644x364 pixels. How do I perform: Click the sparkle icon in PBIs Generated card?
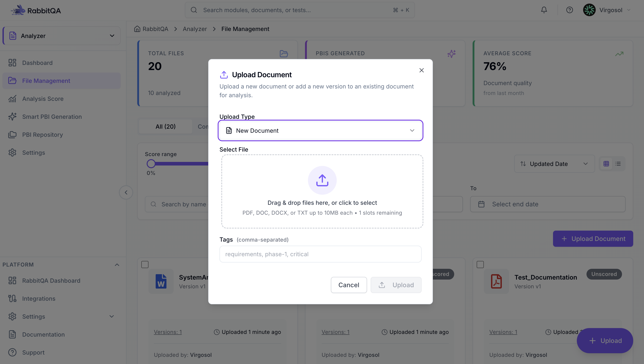click(x=451, y=54)
